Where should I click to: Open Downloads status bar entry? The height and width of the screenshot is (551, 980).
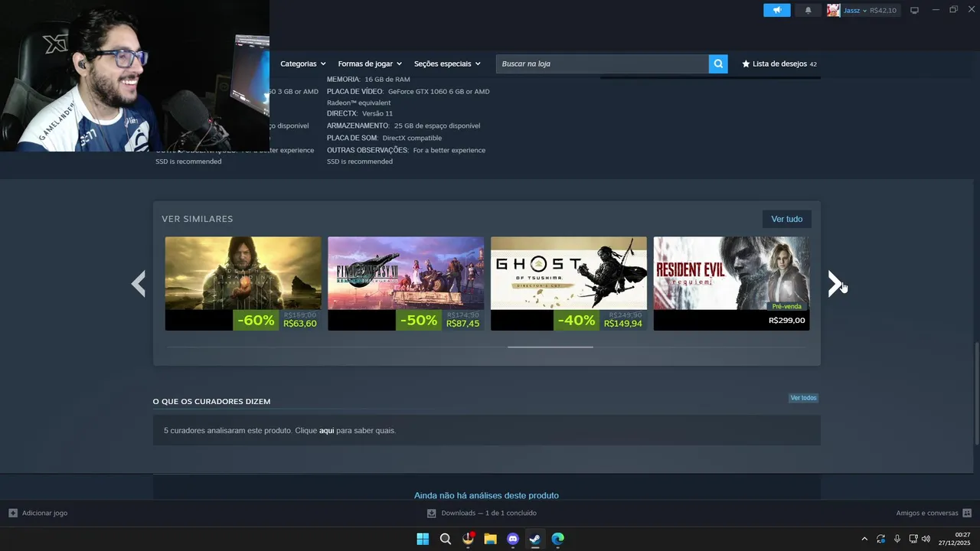coord(482,513)
